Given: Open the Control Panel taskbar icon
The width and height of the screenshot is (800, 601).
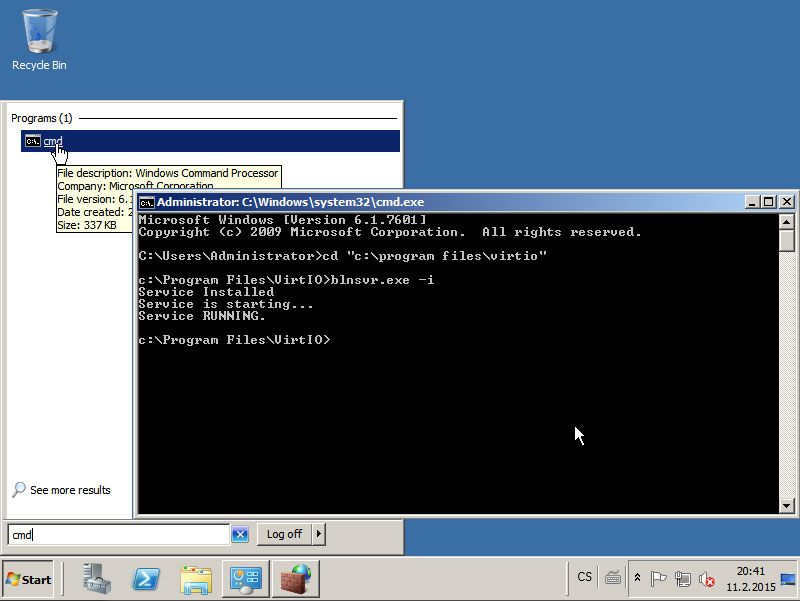Looking at the screenshot, I should tap(245, 579).
